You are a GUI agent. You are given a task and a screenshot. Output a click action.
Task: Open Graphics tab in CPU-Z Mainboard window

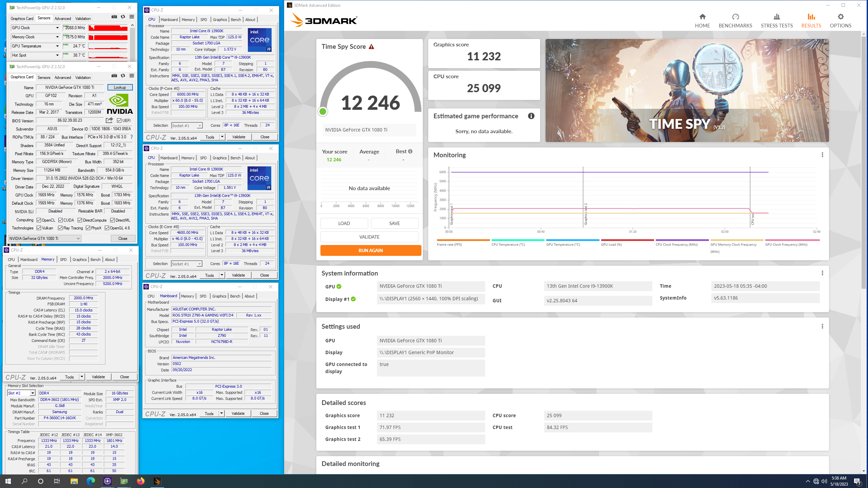click(219, 296)
